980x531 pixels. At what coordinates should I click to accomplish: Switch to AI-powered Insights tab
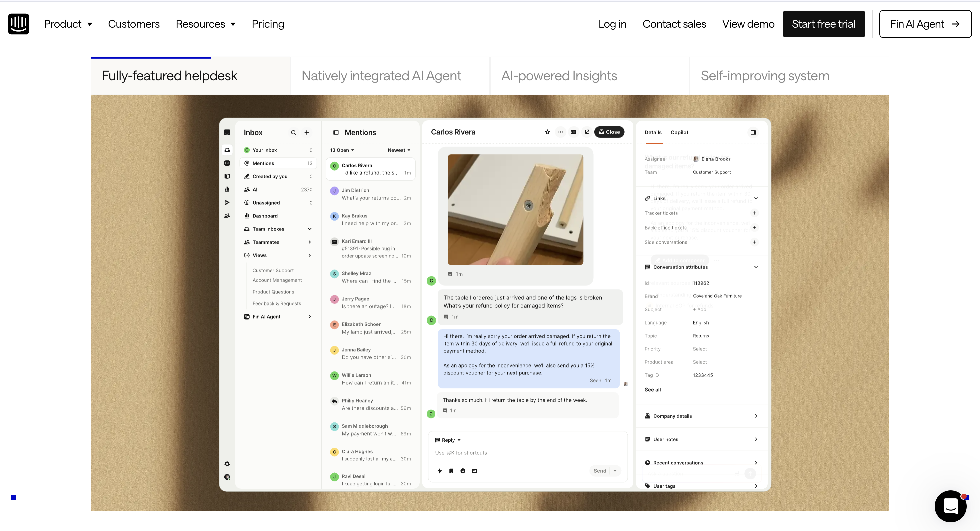click(x=590, y=76)
